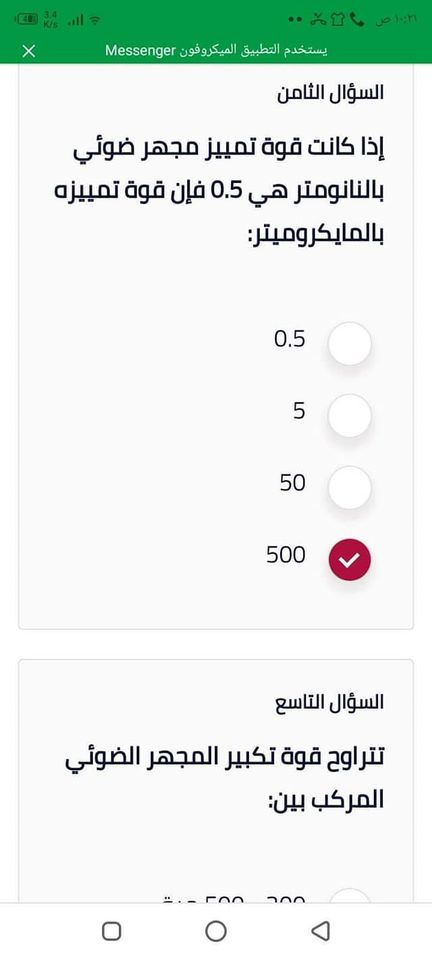Tap the eighth question heading label
Image resolution: width=432 pixels, height=960 pixels.
[x=330, y=93]
